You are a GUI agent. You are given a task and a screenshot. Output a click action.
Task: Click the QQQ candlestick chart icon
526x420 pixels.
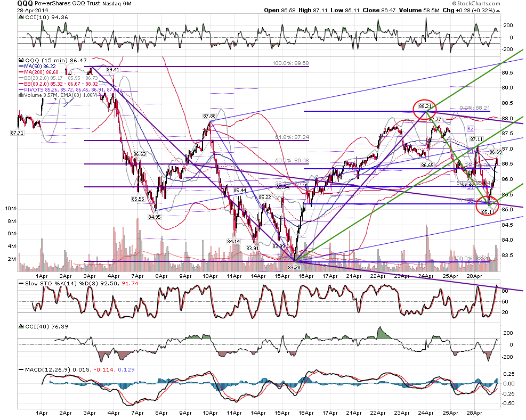[21, 61]
